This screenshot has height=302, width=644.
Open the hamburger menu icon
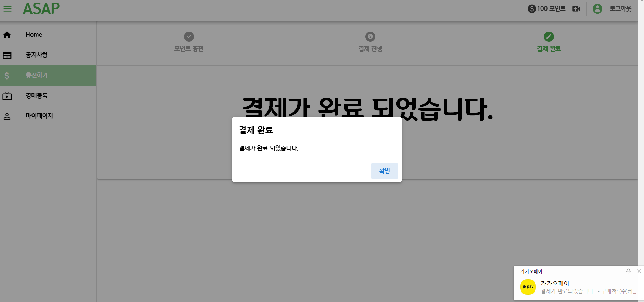(7, 9)
